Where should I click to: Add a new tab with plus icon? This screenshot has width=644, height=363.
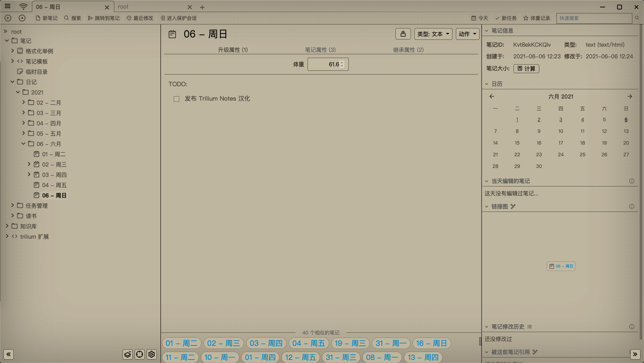tap(202, 7)
